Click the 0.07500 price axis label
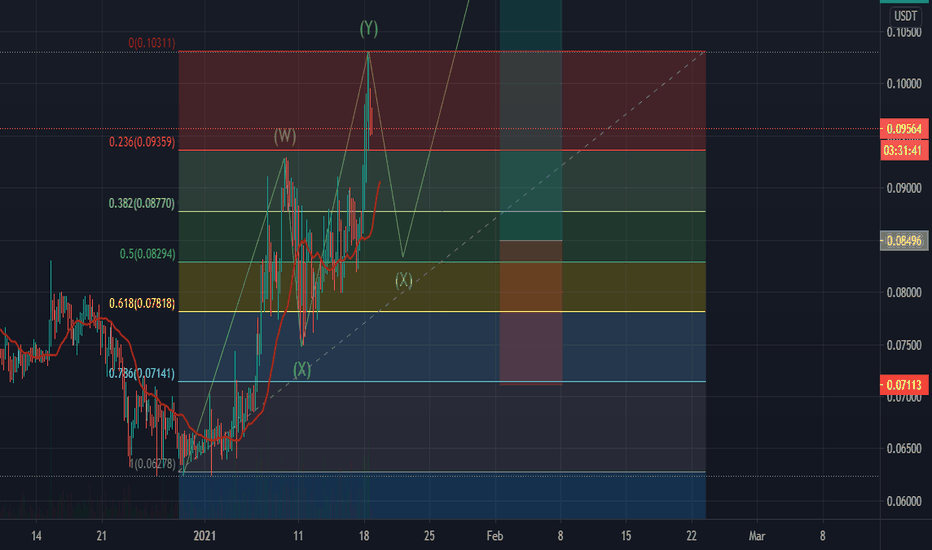The width and height of the screenshot is (932, 550). tap(904, 345)
